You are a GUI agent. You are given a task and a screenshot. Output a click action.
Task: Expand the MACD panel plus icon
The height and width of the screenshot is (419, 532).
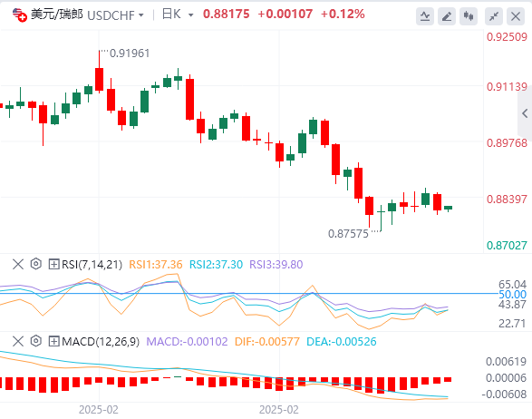pyautogui.click(x=54, y=341)
